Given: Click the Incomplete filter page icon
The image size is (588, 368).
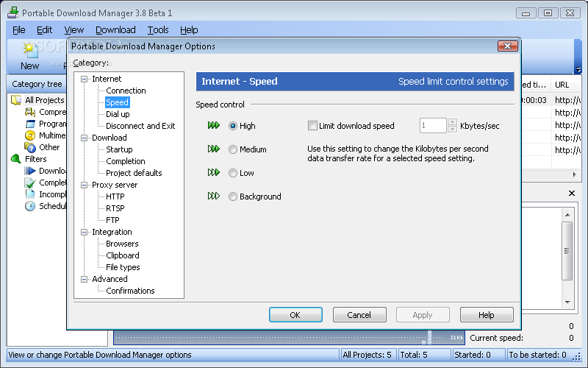Looking at the screenshot, I should coord(30,194).
